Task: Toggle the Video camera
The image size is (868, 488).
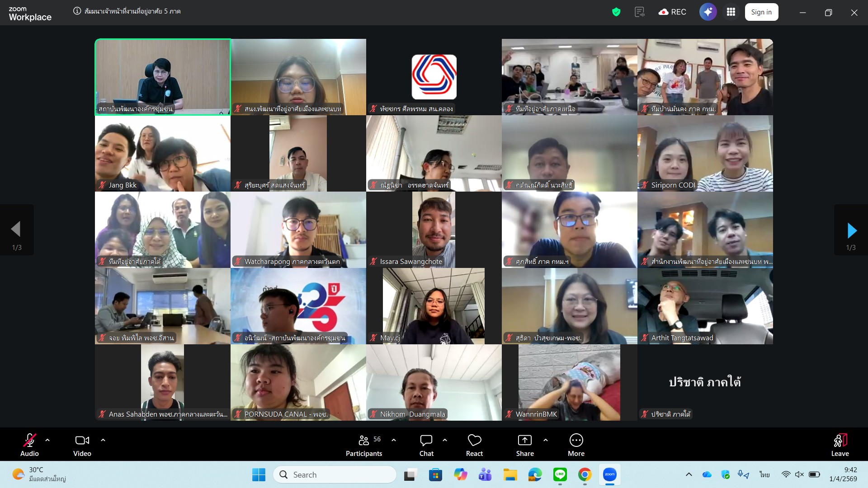Action: tap(82, 445)
